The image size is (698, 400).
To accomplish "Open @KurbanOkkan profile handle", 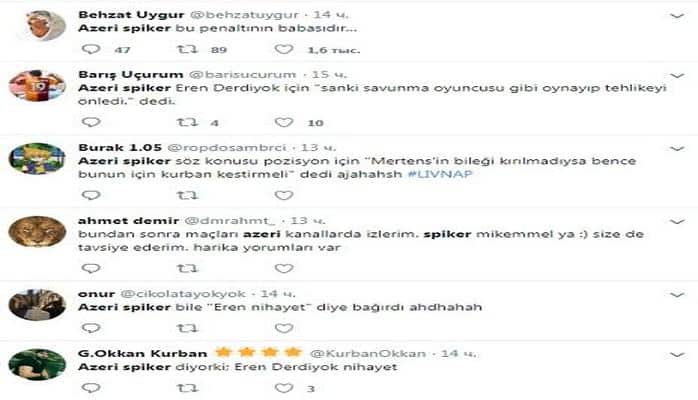I will click(x=368, y=354).
